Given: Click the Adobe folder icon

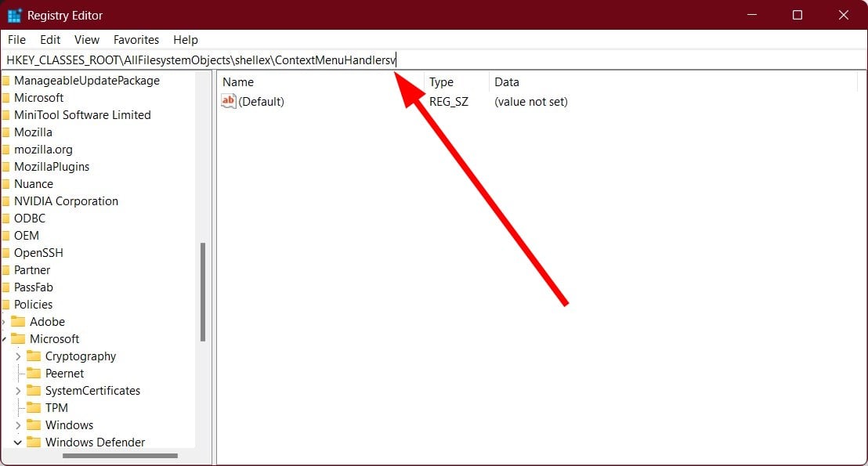Looking at the screenshot, I should pyautogui.click(x=18, y=322).
